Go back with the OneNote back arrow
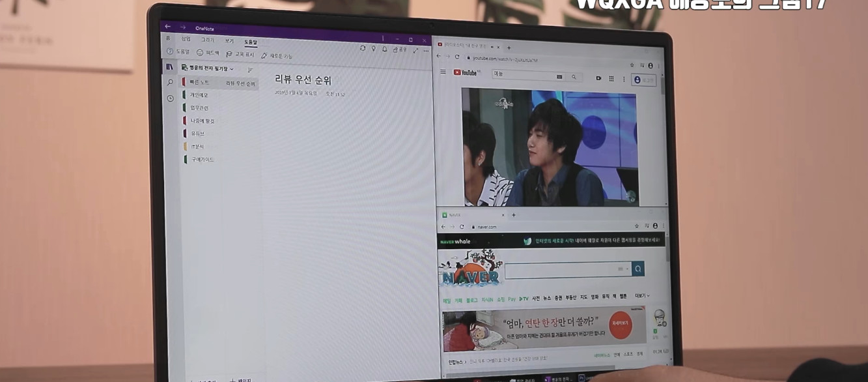This screenshot has width=868, height=382. tap(168, 27)
